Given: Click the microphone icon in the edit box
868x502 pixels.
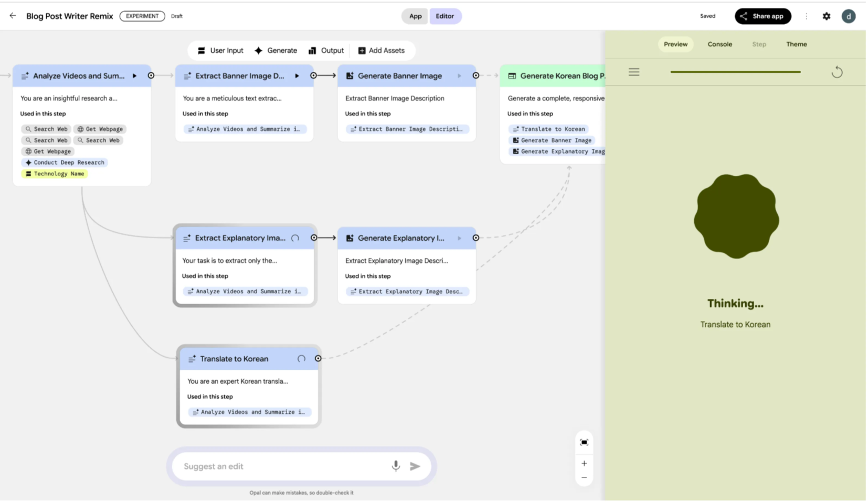Looking at the screenshot, I should tap(396, 466).
